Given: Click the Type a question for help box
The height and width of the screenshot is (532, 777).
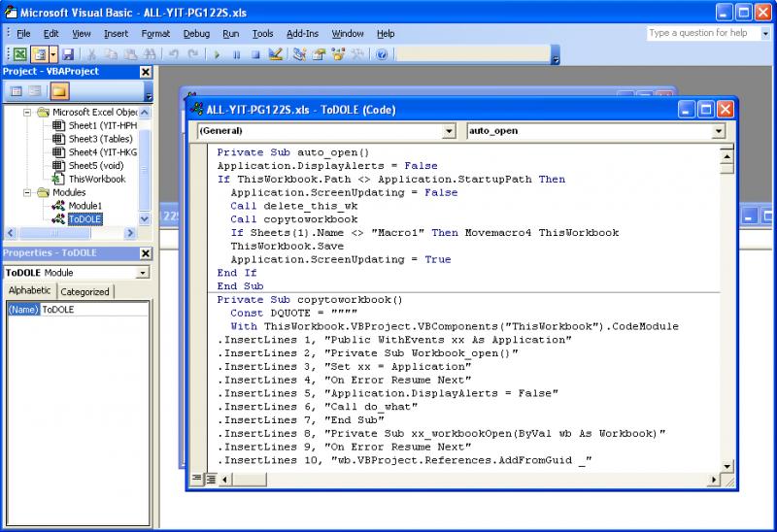Looking at the screenshot, I should pyautogui.click(x=703, y=33).
